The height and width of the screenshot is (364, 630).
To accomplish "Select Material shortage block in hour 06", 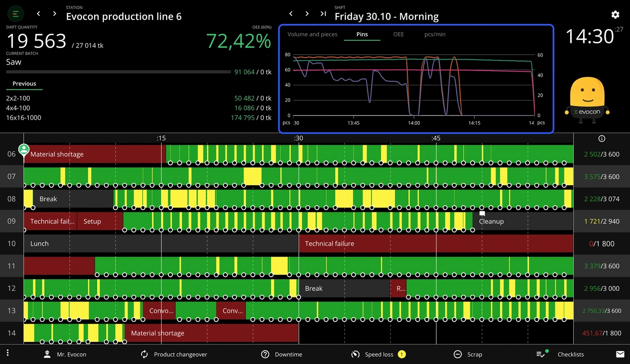I will tap(95, 154).
